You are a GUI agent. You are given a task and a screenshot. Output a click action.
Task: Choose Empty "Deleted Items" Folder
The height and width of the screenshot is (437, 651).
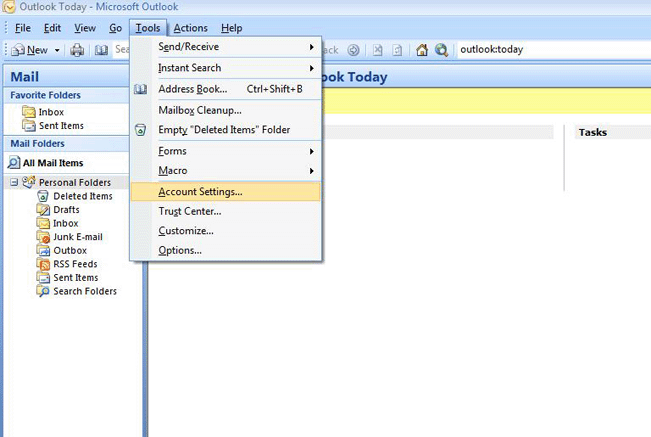tap(226, 130)
